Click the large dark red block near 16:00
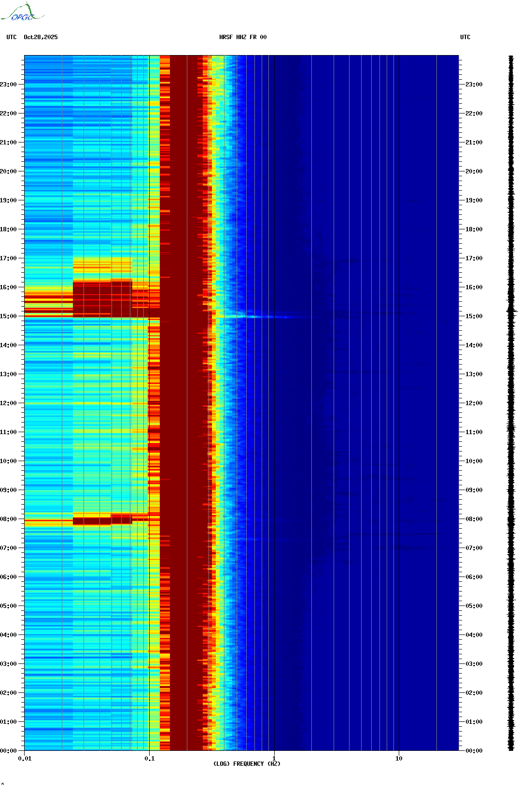Screen dimensions: 532x789 (x=101, y=298)
